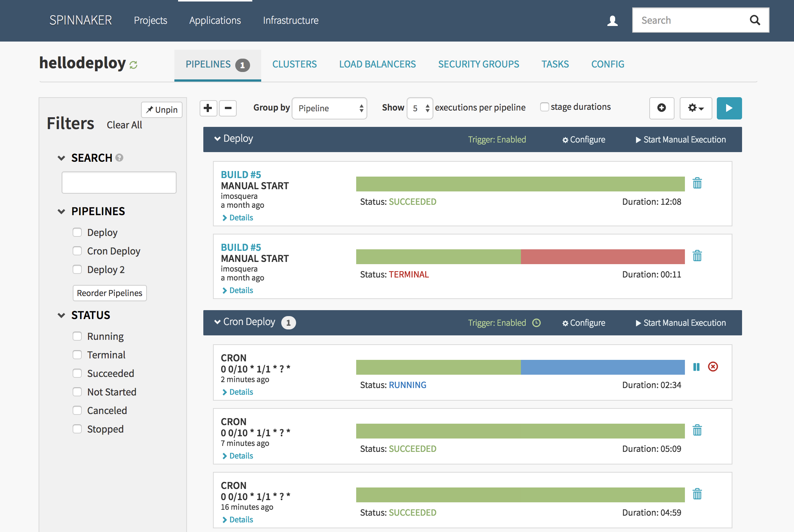Pause the running Cron execution
Viewport: 794px width, 532px height.
coord(696,367)
